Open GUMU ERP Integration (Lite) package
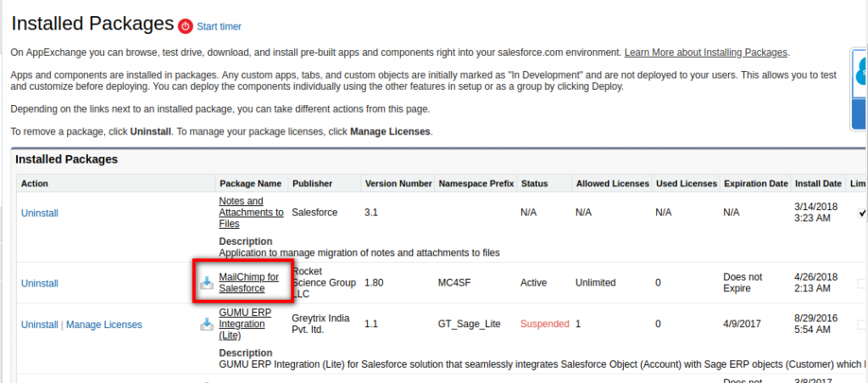Screen dimensions: 868x383 coord(245,324)
